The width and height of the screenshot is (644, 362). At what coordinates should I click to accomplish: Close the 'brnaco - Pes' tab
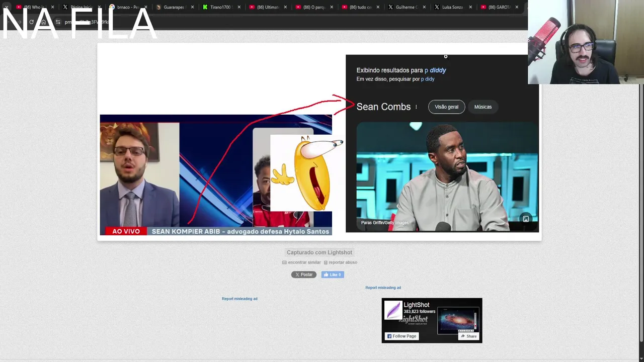point(146,7)
